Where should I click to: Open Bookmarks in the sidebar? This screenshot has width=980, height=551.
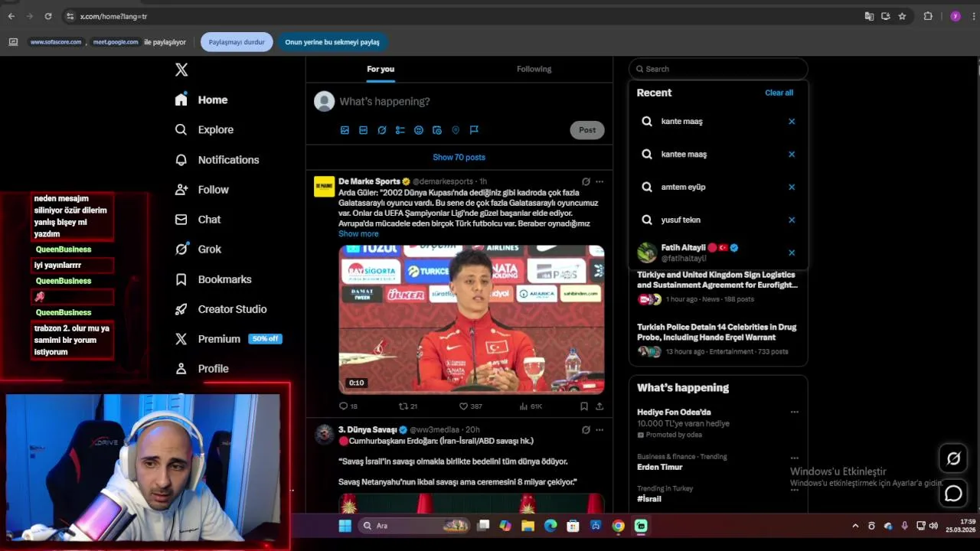coord(213,279)
